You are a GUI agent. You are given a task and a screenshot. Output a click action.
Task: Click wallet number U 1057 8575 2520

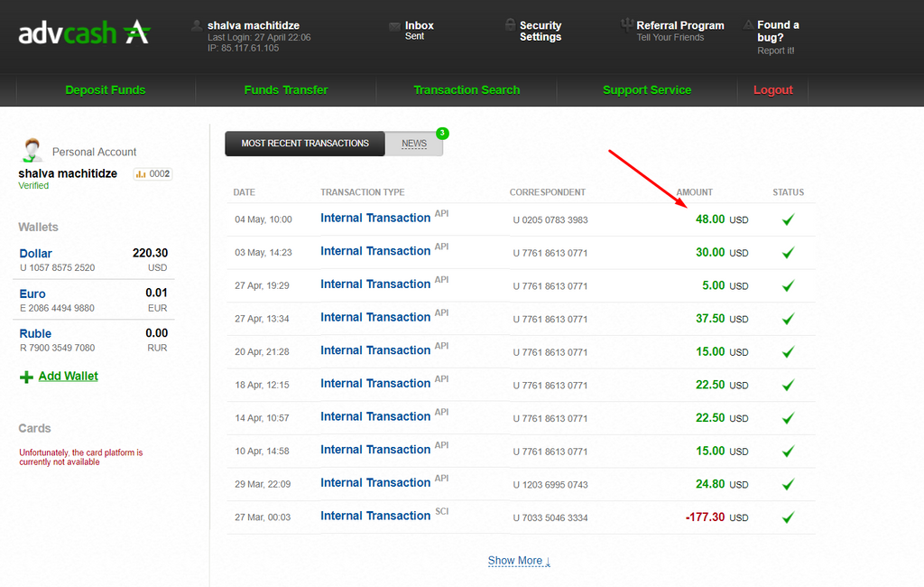[57, 268]
